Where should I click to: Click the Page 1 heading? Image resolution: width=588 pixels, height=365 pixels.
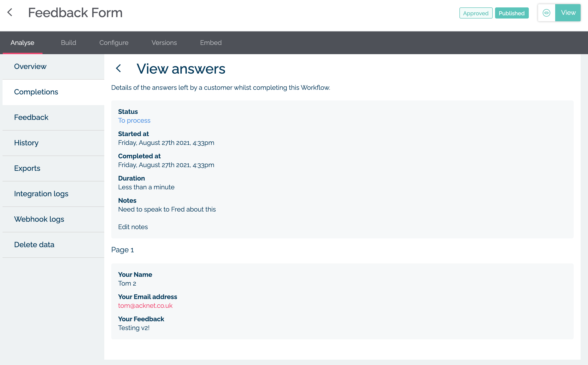click(x=123, y=250)
